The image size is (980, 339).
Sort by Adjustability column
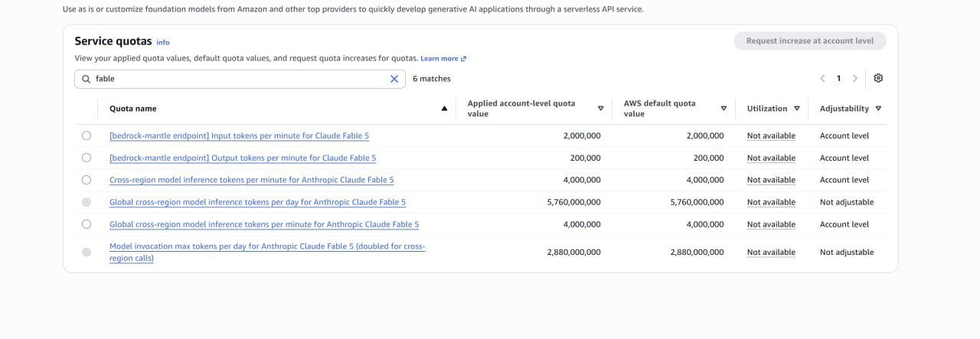[878, 109]
